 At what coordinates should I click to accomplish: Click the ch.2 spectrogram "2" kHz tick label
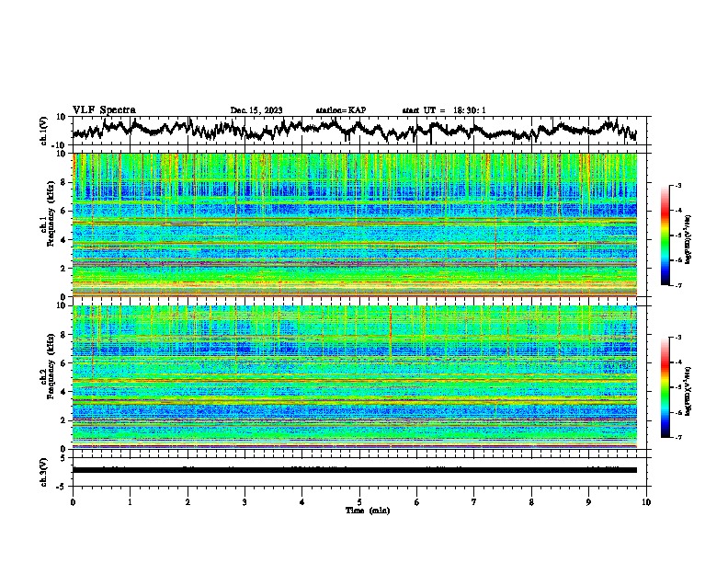click(x=64, y=420)
